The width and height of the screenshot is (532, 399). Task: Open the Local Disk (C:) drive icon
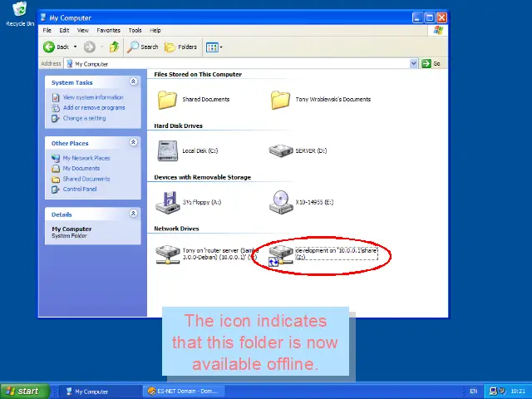coord(168,150)
